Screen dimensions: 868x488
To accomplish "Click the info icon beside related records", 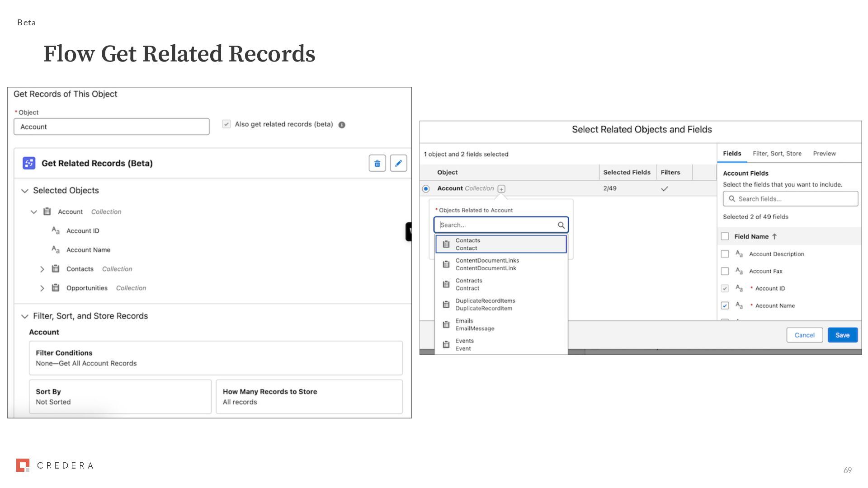I will (x=342, y=125).
